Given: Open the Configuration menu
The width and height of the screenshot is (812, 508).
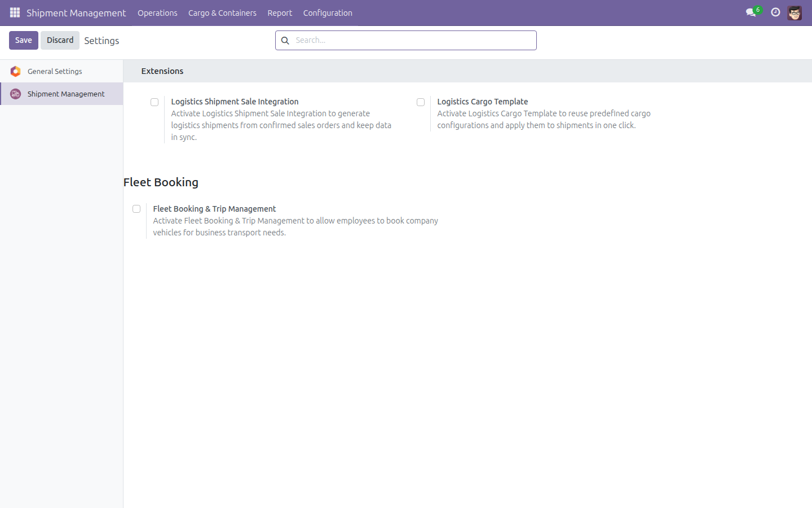Looking at the screenshot, I should 328,13.
